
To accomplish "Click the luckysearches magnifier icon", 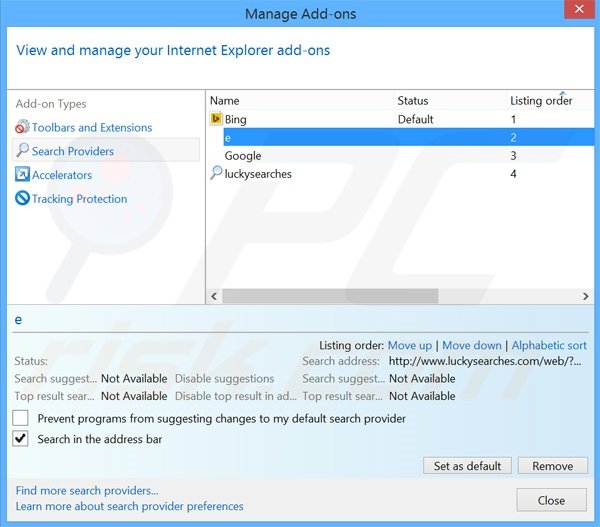I will coord(216,173).
